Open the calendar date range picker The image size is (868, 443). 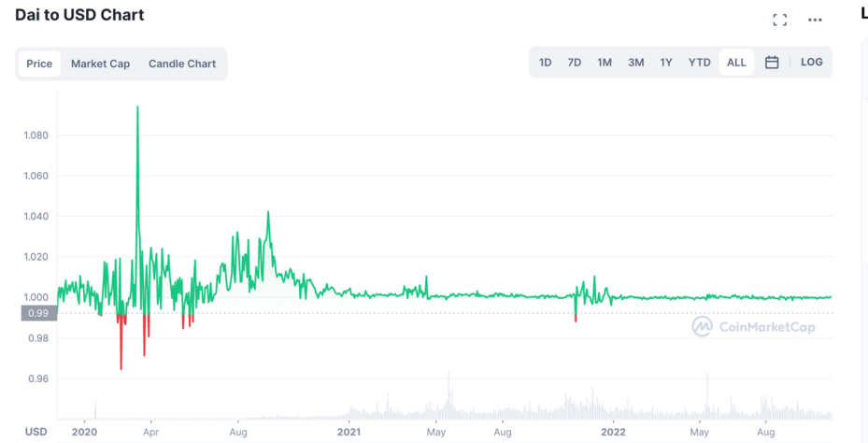772,63
